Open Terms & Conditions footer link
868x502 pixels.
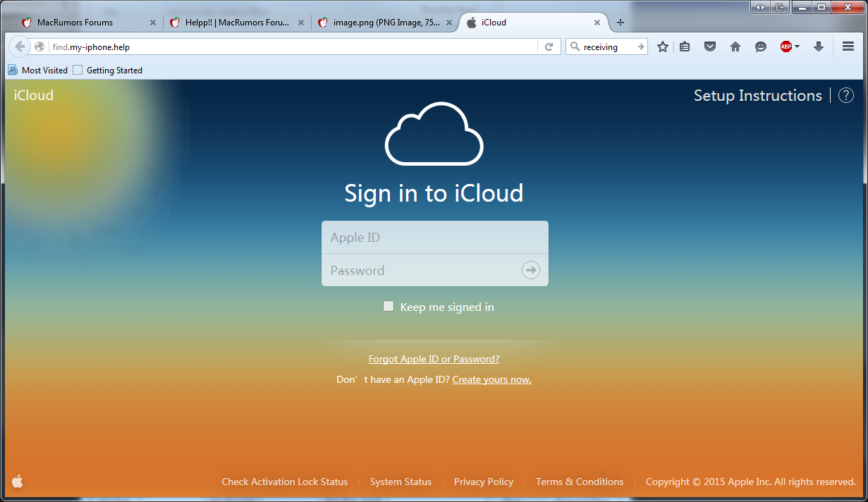coord(580,482)
